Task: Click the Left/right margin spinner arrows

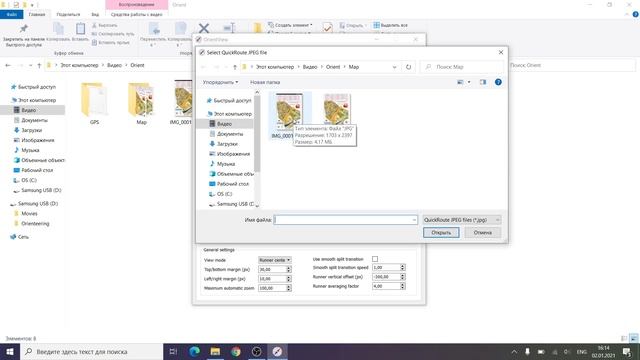Action: [x=289, y=279]
